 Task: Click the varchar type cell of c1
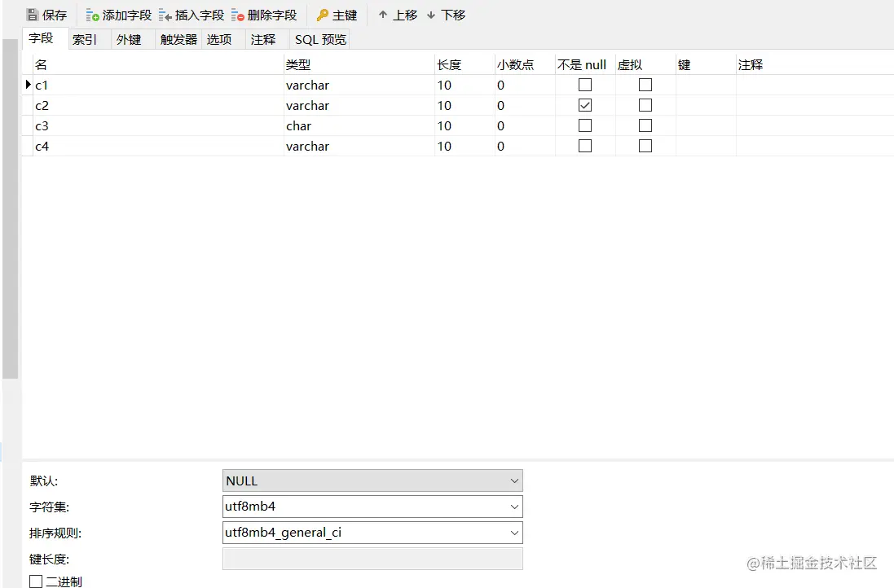tap(359, 85)
